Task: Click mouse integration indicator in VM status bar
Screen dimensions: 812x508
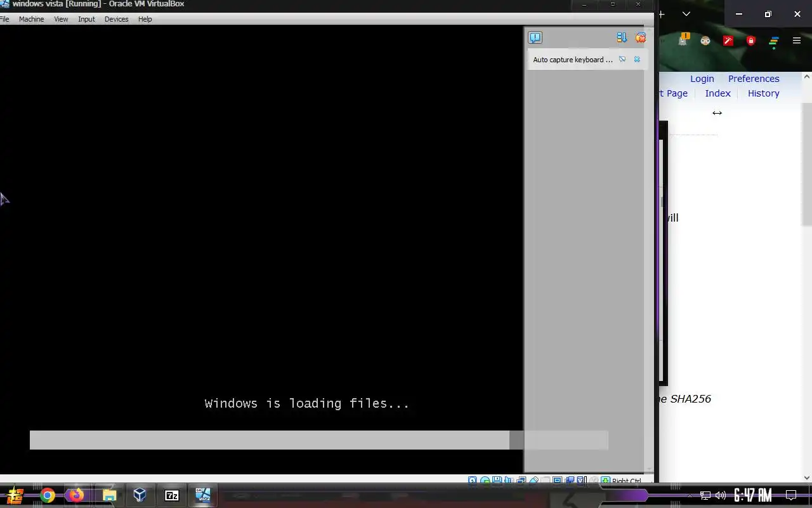Action: click(594, 481)
